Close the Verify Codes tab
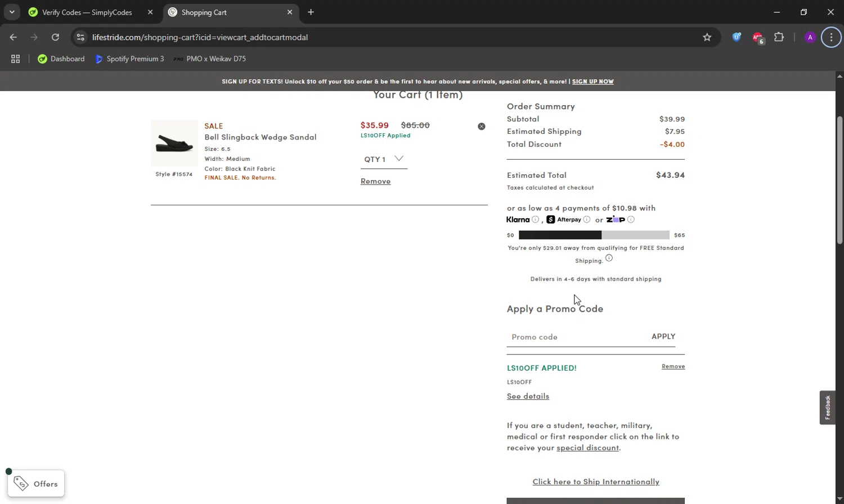The image size is (844, 504). 150,12
